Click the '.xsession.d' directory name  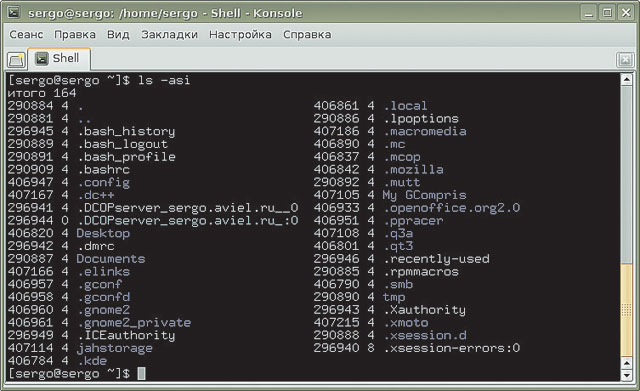tap(424, 335)
